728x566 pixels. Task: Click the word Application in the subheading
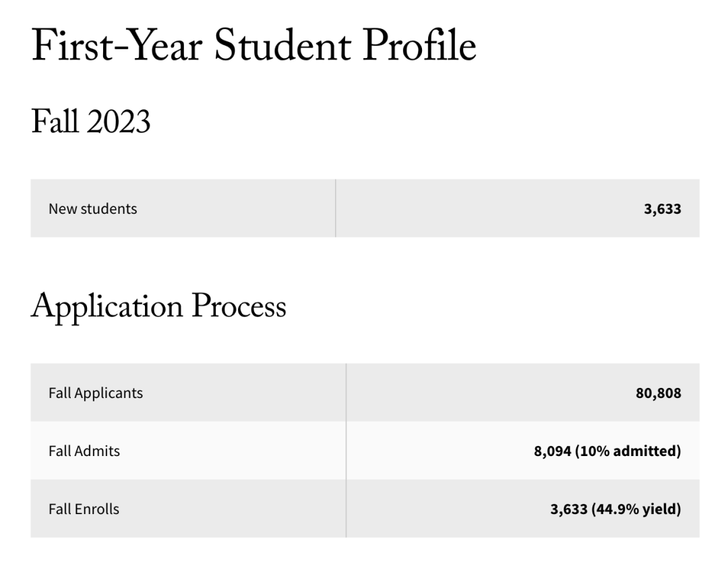(x=107, y=307)
